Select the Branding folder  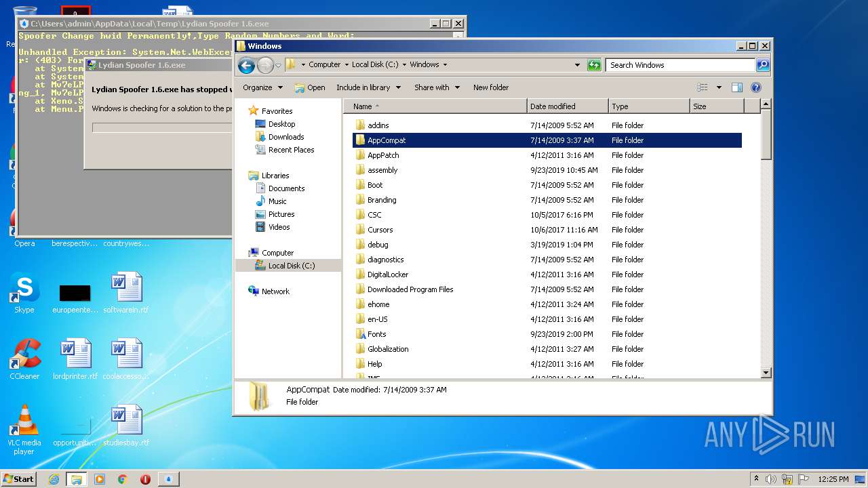click(382, 200)
